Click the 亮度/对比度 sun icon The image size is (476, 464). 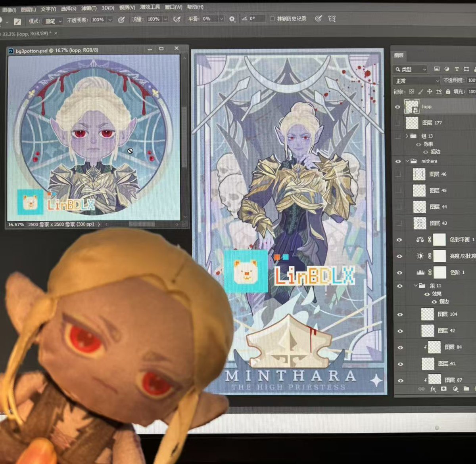[420, 256]
